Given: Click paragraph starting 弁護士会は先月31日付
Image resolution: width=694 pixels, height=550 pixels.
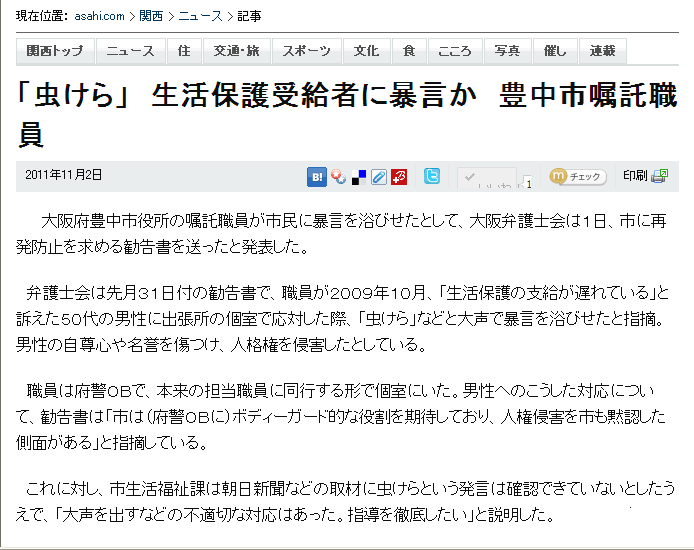Looking at the screenshot, I should click(341, 319).
